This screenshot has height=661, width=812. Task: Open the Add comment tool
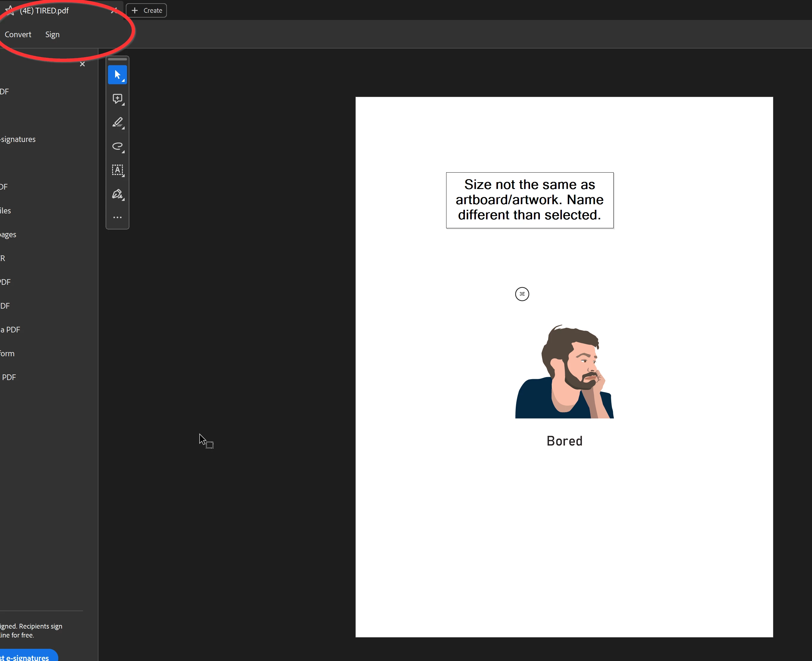(x=117, y=99)
